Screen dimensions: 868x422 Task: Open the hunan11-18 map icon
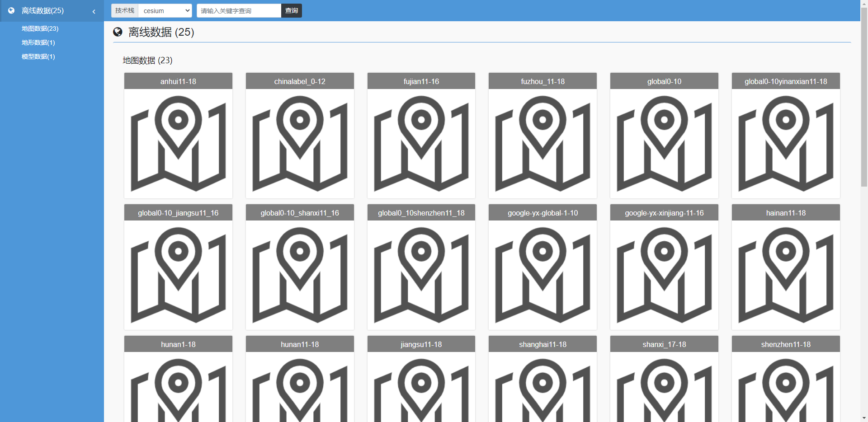(300, 390)
